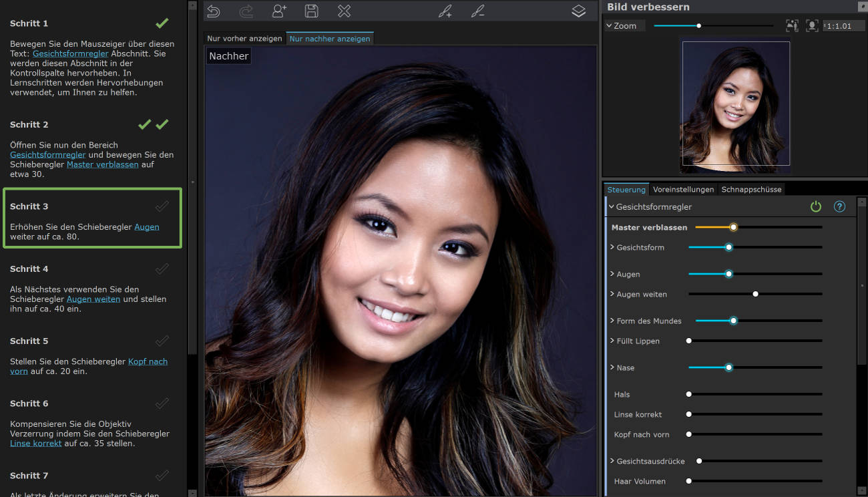Click the undo arrow icon
This screenshot has height=497, width=868.
pyautogui.click(x=213, y=11)
